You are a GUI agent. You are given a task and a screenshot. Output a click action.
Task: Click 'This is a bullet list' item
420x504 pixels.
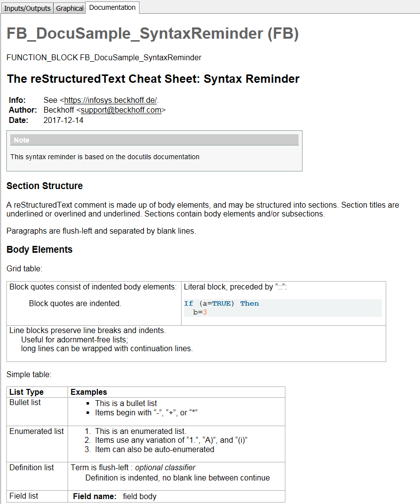point(126,404)
